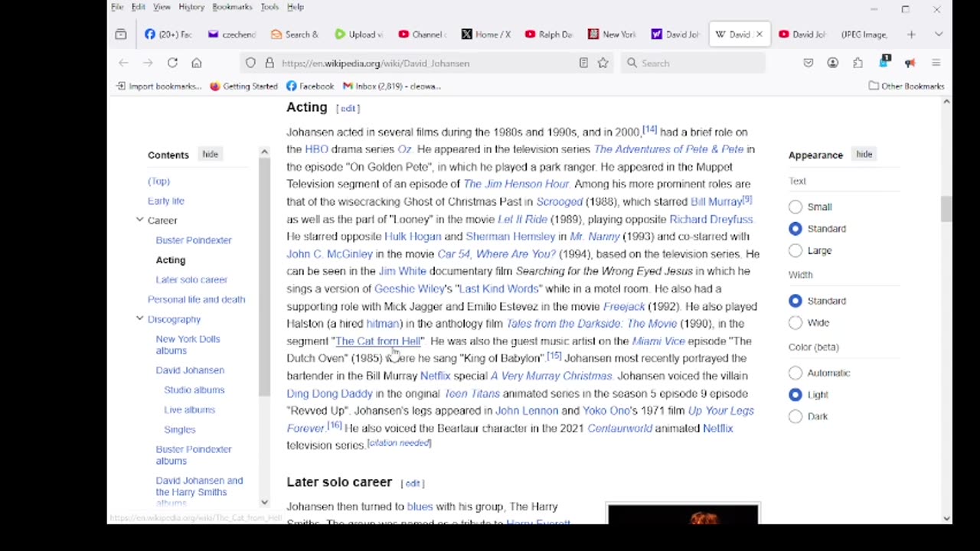This screenshot has height=551, width=980.
Task: Show tracking protection shield info
Action: pos(250,63)
